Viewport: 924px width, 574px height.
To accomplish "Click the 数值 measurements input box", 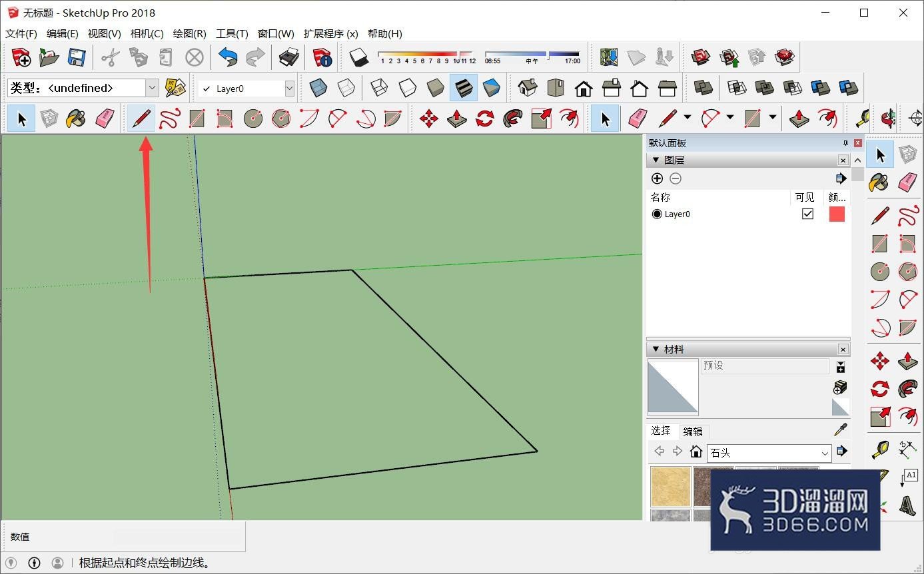I will tap(178, 536).
